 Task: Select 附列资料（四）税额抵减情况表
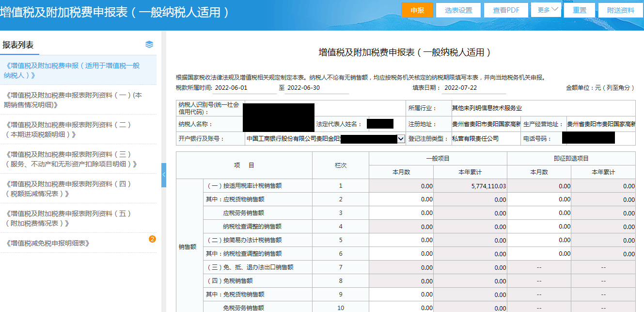coord(68,188)
